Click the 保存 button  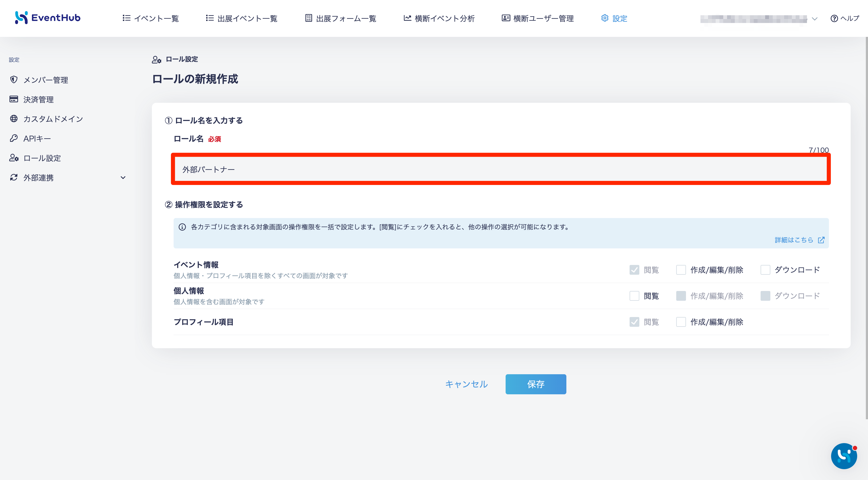(x=536, y=384)
